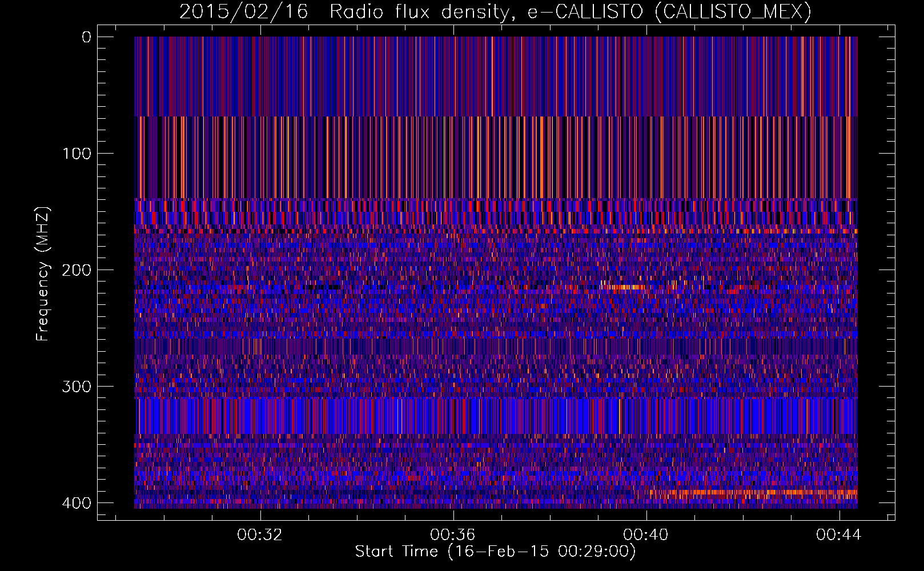Select the 'Frequency (MHZ)' y-axis label

[x=43, y=274]
